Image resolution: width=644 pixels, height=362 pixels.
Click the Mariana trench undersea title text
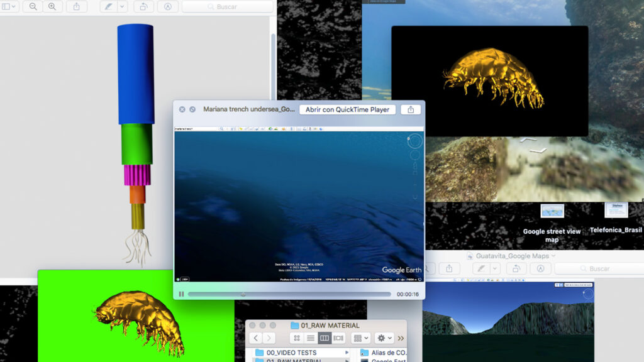tap(249, 109)
